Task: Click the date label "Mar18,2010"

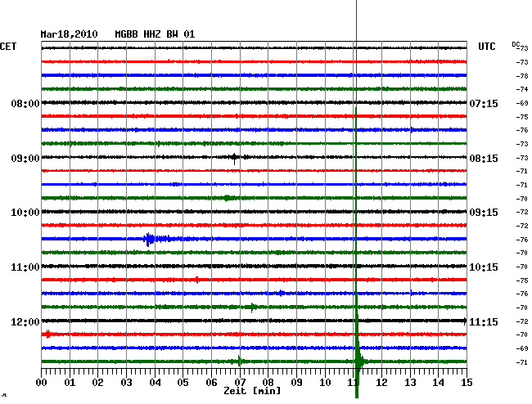Action: pyautogui.click(x=69, y=34)
